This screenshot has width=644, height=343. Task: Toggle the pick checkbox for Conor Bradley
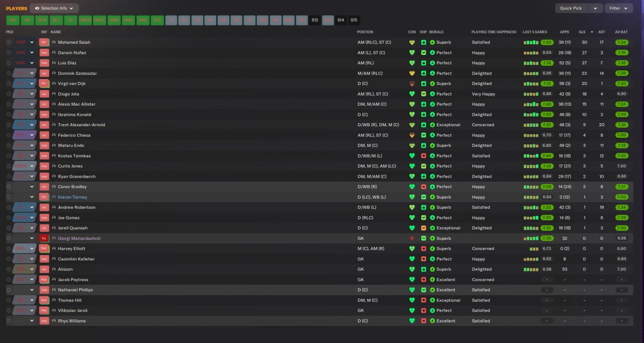9,187
